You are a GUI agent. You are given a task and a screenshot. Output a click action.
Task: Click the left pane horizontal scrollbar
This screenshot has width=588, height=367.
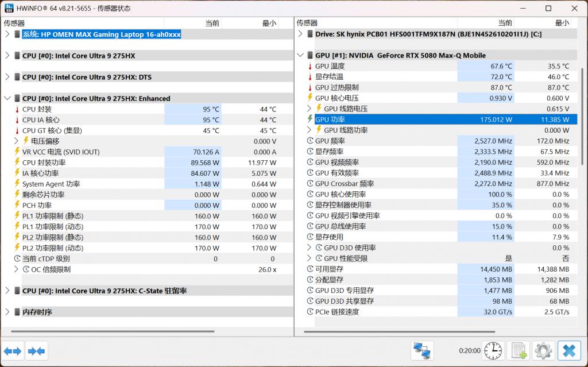(113, 331)
